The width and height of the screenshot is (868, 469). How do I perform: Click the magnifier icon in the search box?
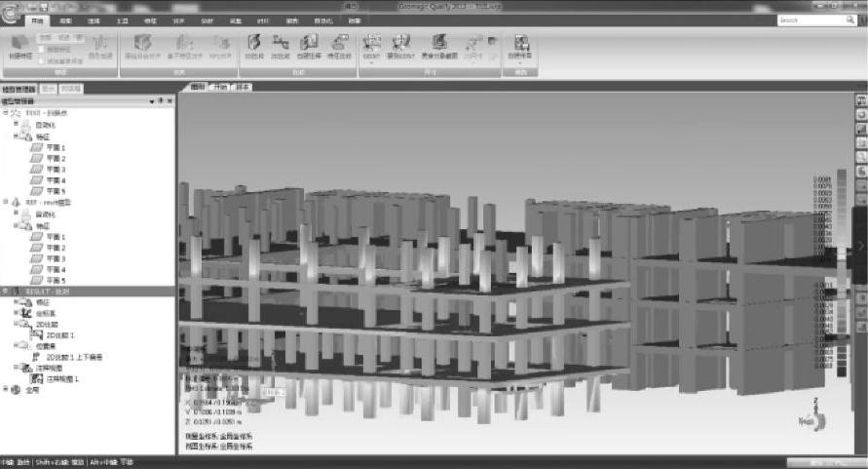click(850, 20)
